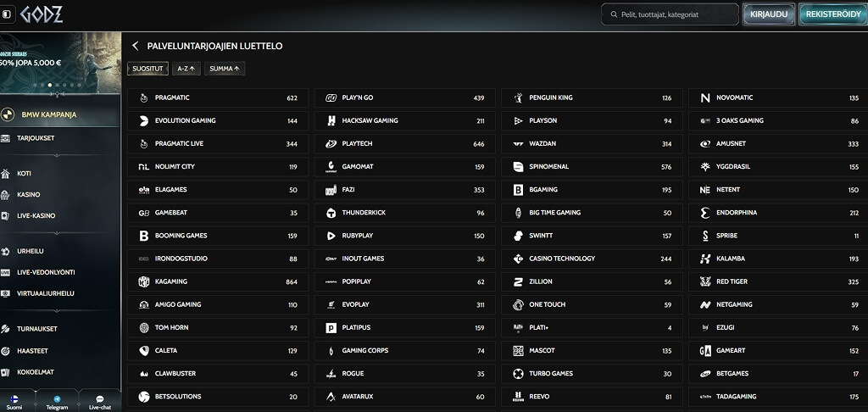Image resolution: width=868 pixels, height=412 pixels.
Task: Click the Koti home icon in sidebar
Action: pos(5,174)
